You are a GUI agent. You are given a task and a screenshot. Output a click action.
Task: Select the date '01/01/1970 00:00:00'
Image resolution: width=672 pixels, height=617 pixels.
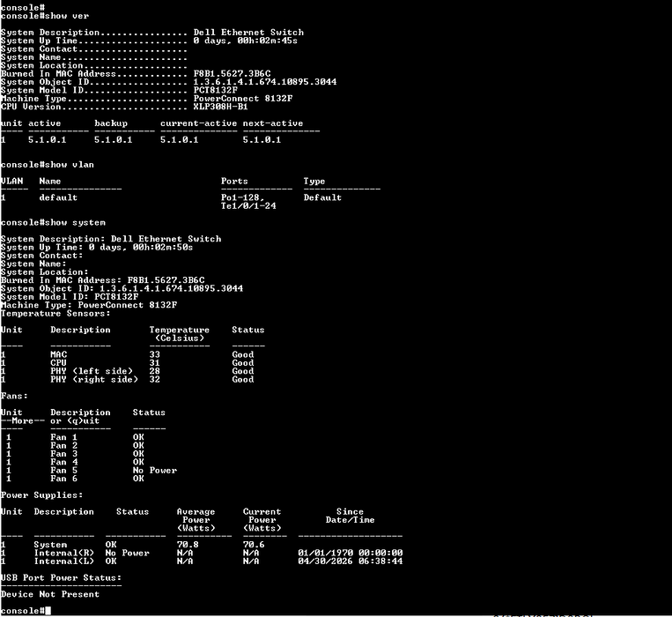pyautogui.click(x=351, y=554)
